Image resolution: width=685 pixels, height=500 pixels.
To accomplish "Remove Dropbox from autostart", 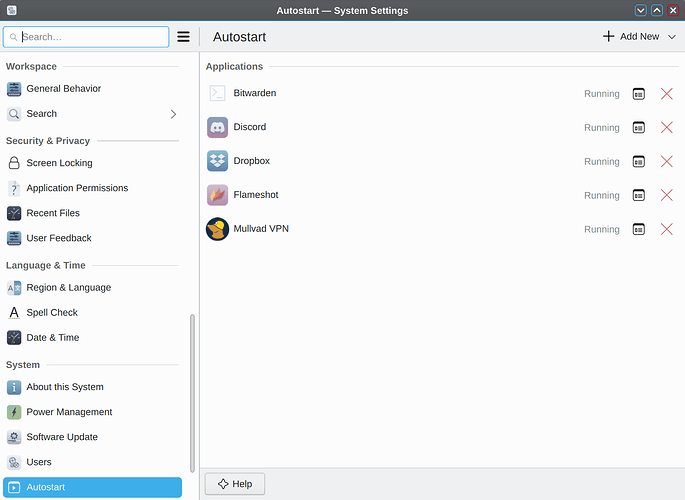I will coord(666,162).
